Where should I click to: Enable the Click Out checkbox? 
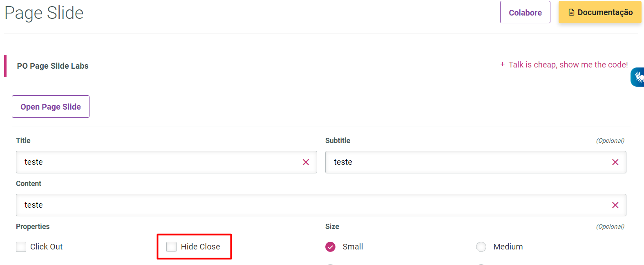(x=21, y=247)
